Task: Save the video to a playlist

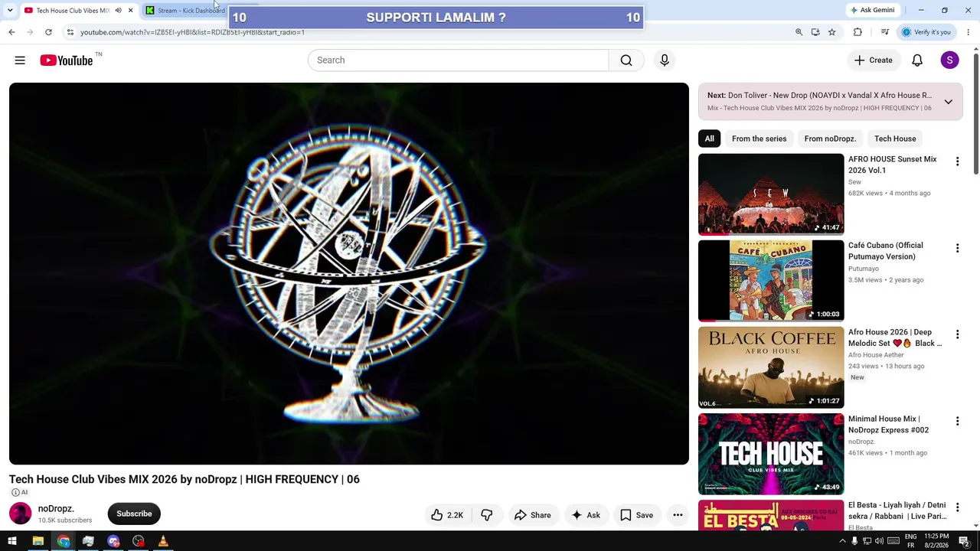Action: click(x=636, y=515)
